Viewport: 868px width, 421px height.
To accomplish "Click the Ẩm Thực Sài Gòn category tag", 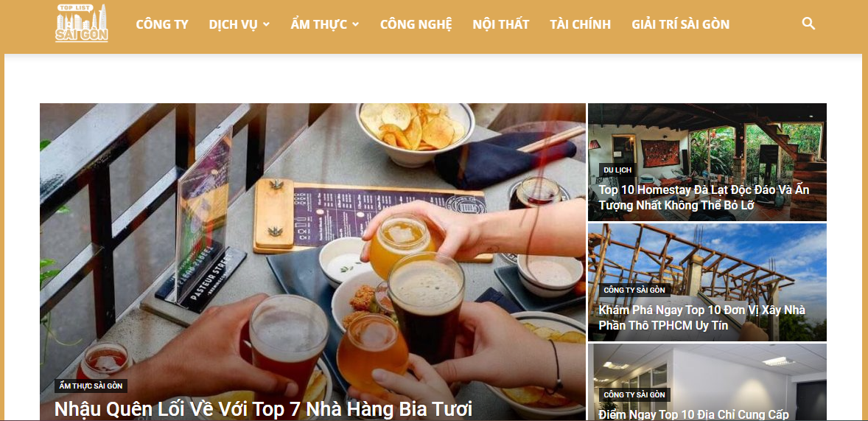I will [x=91, y=386].
